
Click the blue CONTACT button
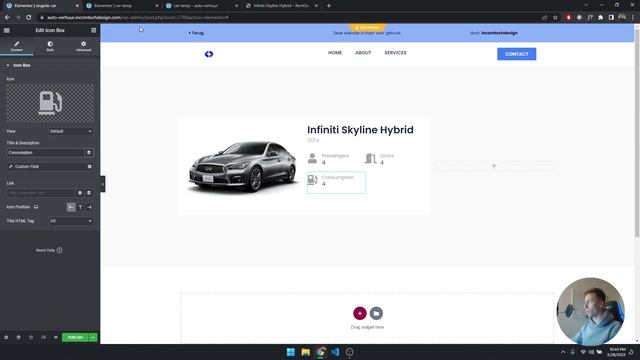point(516,54)
